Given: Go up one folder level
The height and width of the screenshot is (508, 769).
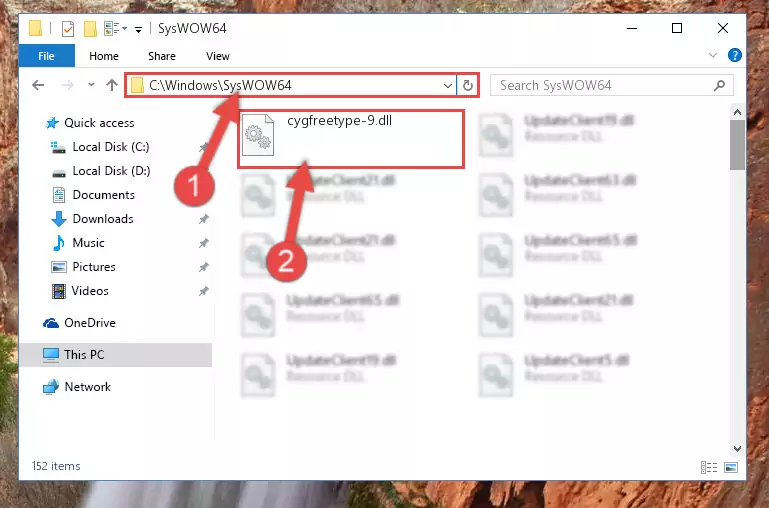Looking at the screenshot, I should coord(112,85).
